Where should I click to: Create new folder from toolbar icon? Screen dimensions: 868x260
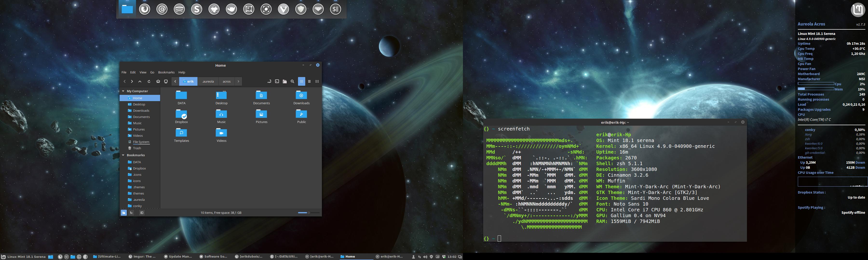coord(285,81)
